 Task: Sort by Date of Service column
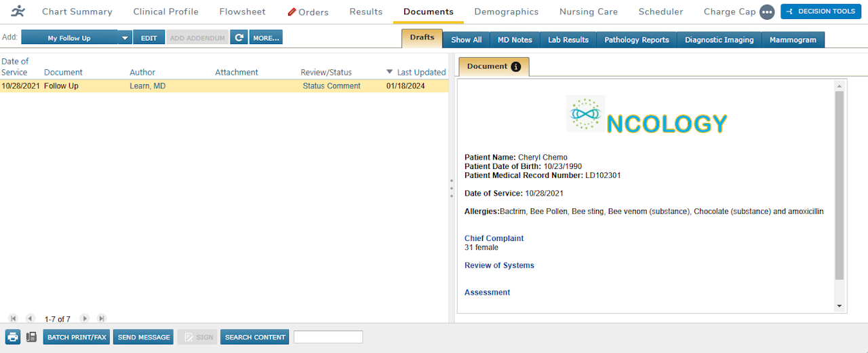tap(15, 67)
